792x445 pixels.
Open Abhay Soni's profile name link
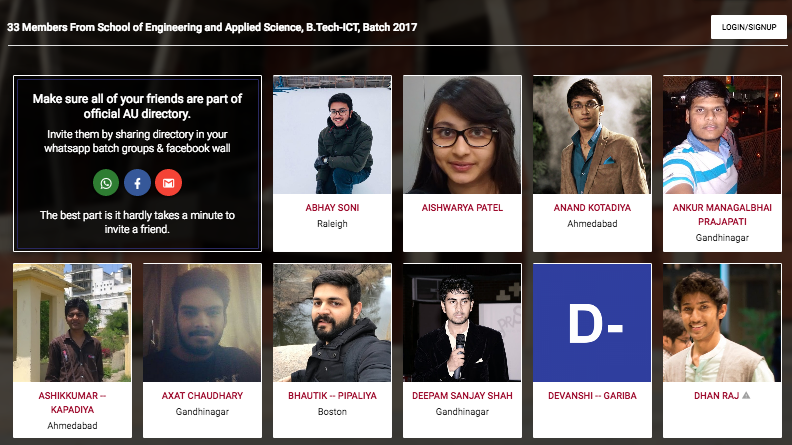pyautogui.click(x=332, y=208)
